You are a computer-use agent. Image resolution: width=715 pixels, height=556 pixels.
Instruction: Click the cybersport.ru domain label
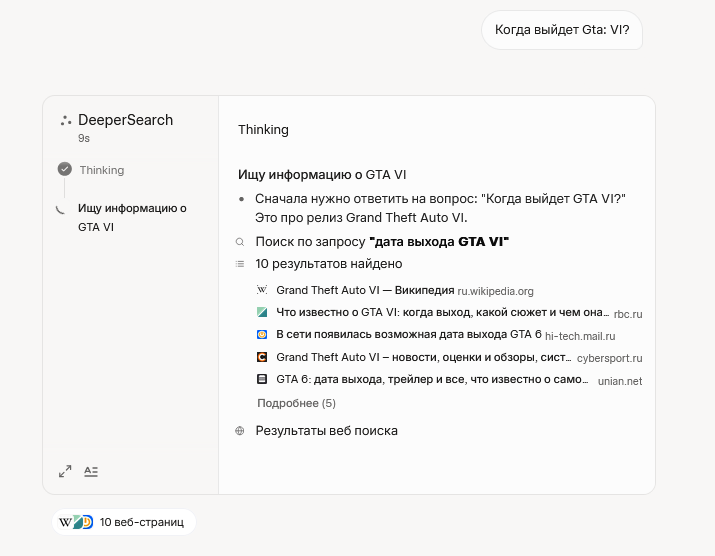point(610,359)
